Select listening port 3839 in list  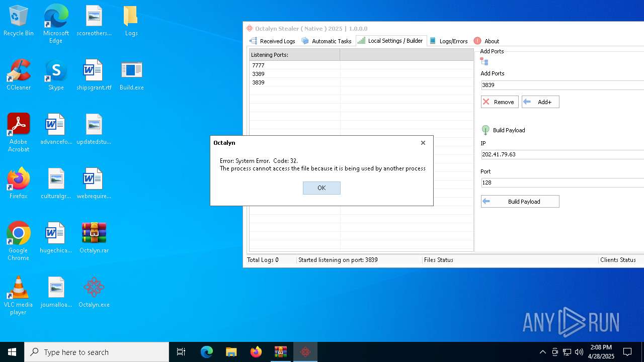(x=361, y=82)
